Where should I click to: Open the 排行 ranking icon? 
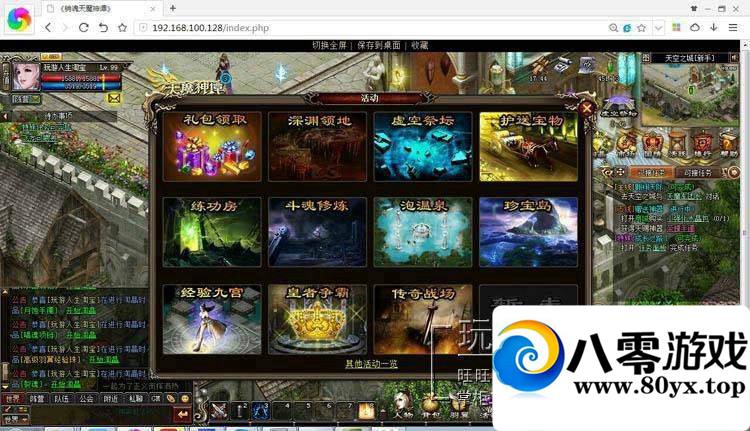(x=703, y=144)
